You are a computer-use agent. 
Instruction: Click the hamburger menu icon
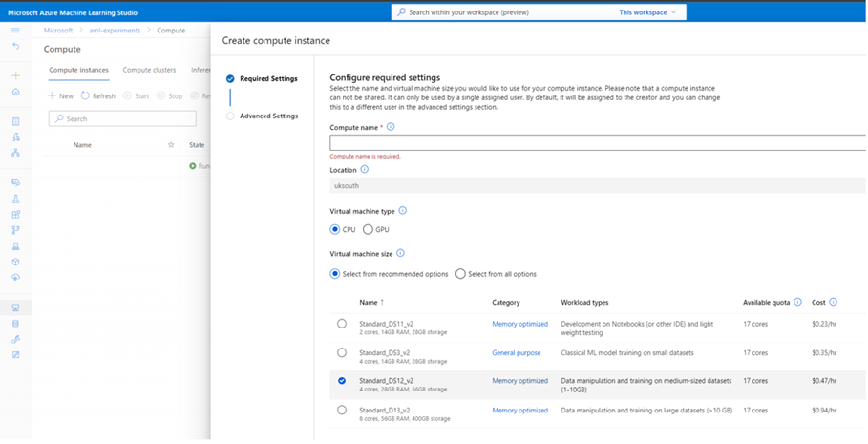[x=15, y=31]
